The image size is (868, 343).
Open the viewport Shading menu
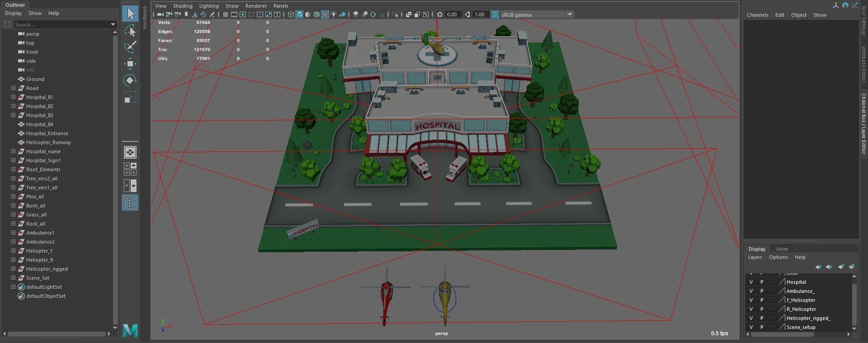[x=183, y=6]
